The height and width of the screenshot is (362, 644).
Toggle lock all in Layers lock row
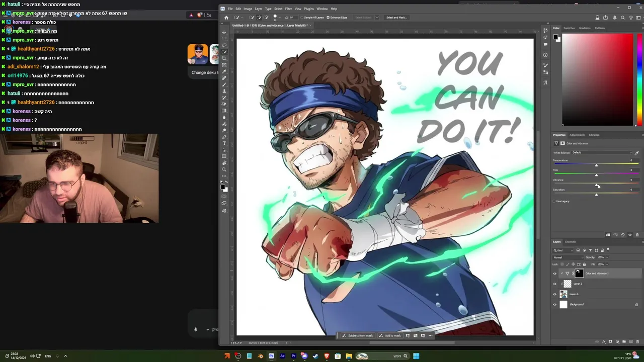pyautogui.click(x=584, y=264)
